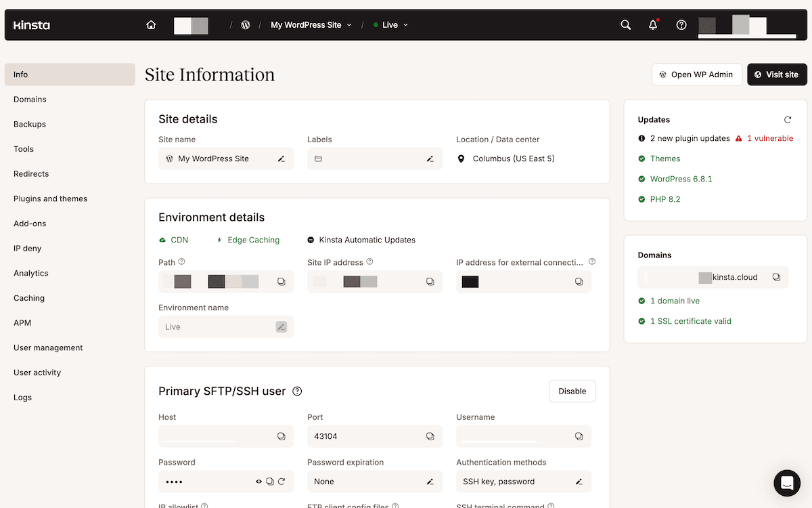Viewport: 812px width, 508px height.
Task: Expand the My WordPress Site dropdown
Action: point(311,25)
